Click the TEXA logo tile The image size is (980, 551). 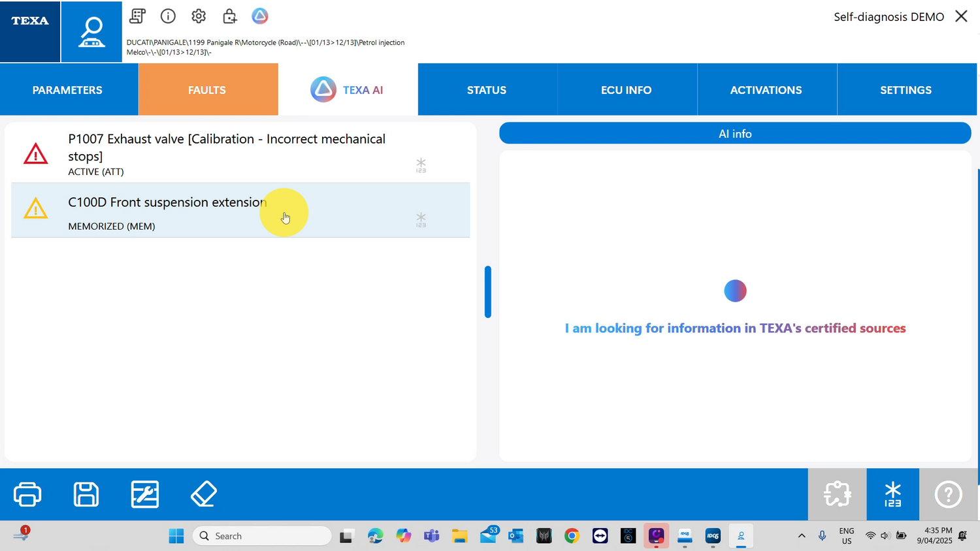30,31
